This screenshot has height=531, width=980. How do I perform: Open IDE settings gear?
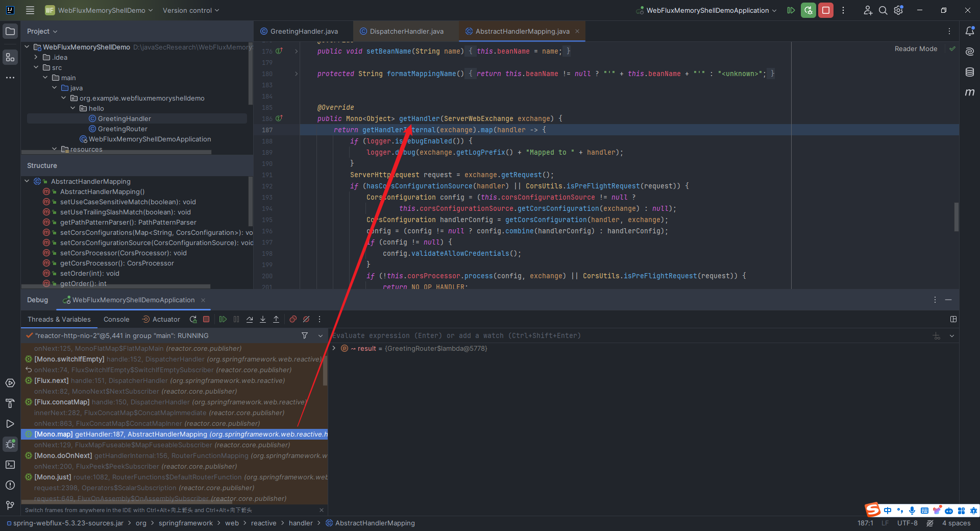click(899, 10)
